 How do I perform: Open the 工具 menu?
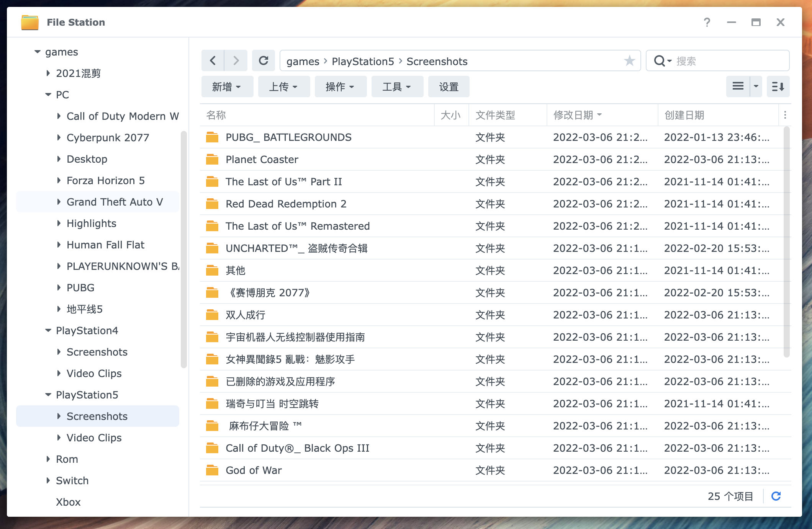(397, 87)
